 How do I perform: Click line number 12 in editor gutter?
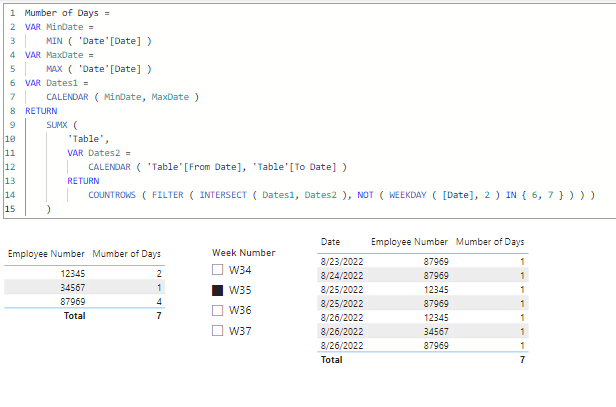click(10, 167)
